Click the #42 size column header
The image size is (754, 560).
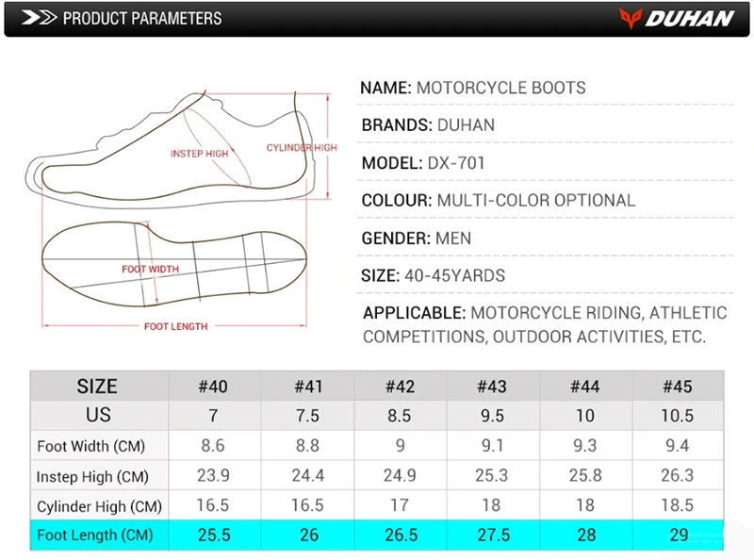click(x=400, y=387)
